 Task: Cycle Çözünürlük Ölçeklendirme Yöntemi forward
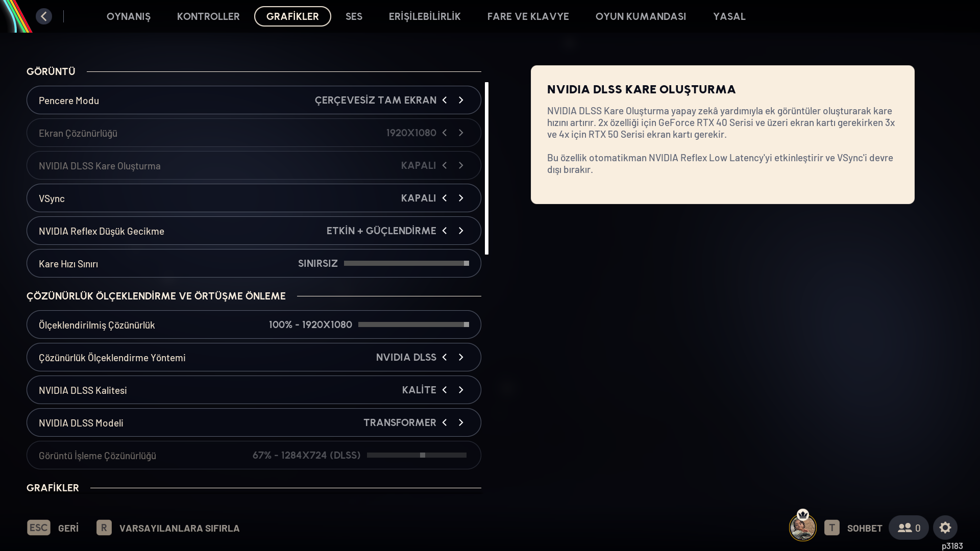point(461,357)
